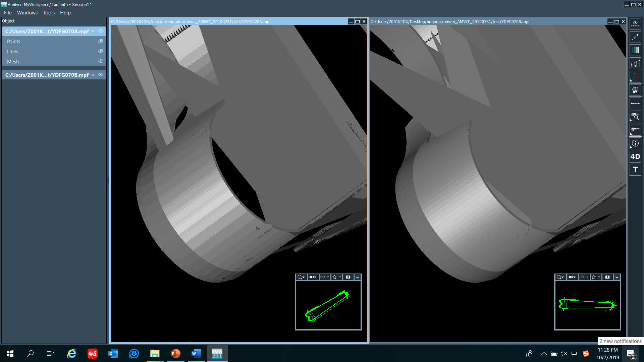Click the caliper with magnifier icon

[x=635, y=117]
